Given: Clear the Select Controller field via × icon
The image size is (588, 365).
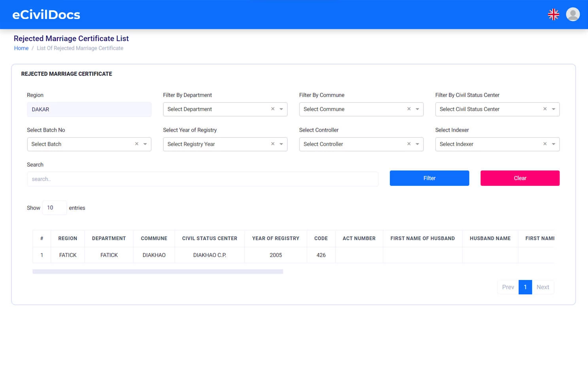Looking at the screenshot, I should pyautogui.click(x=409, y=144).
